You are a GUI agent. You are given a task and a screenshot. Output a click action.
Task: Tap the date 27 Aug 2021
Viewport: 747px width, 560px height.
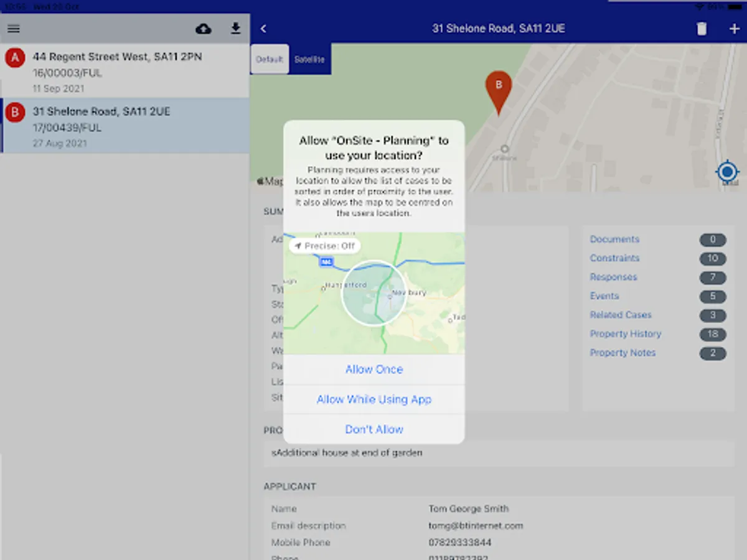[60, 144]
